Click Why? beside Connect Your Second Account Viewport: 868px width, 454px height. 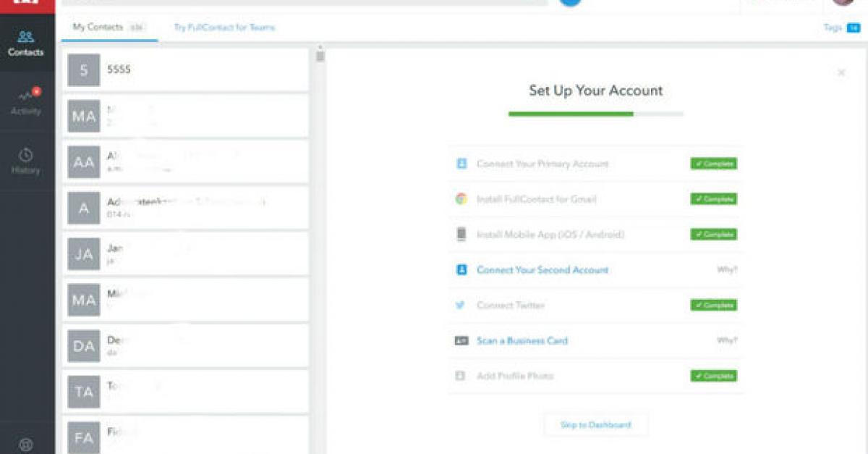[x=727, y=270]
